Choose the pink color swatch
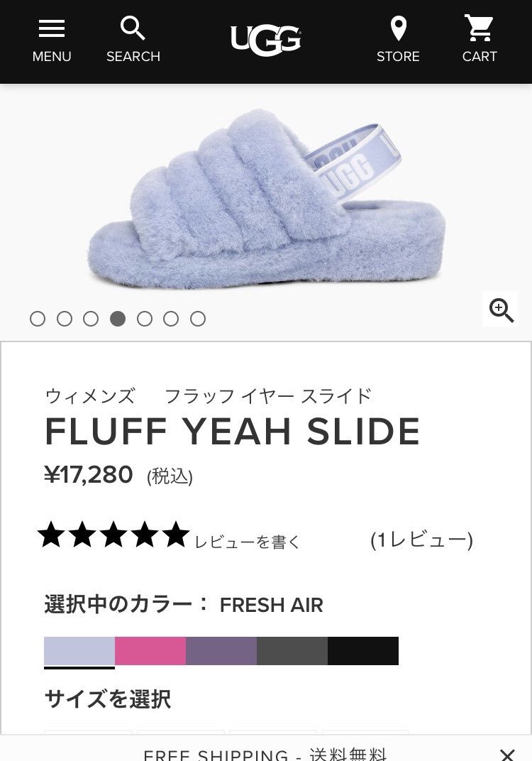The image size is (532, 761). coord(150,651)
